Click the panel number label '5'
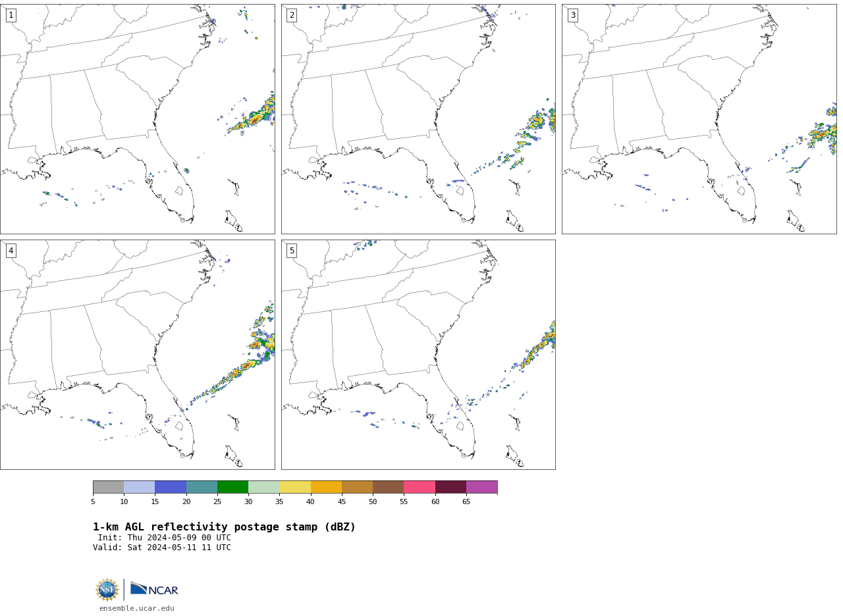Screen dimensions: 843x616 292,251
